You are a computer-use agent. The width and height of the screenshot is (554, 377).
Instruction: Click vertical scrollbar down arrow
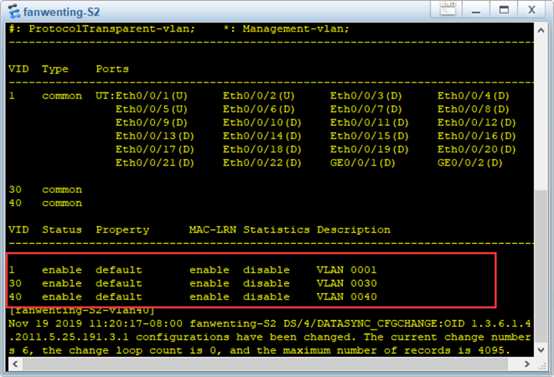(x=541, y=350)
